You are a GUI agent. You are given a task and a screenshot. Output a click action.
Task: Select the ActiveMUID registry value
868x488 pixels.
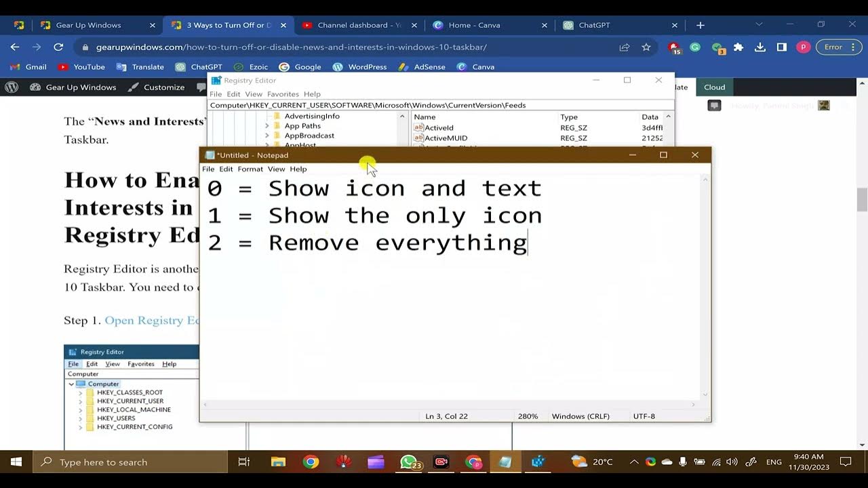446,138
